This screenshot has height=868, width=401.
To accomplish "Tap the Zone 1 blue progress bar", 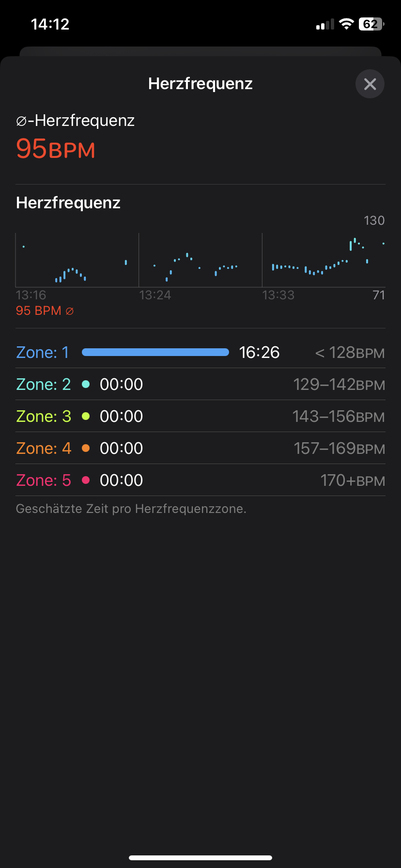I will coord(155,352).
